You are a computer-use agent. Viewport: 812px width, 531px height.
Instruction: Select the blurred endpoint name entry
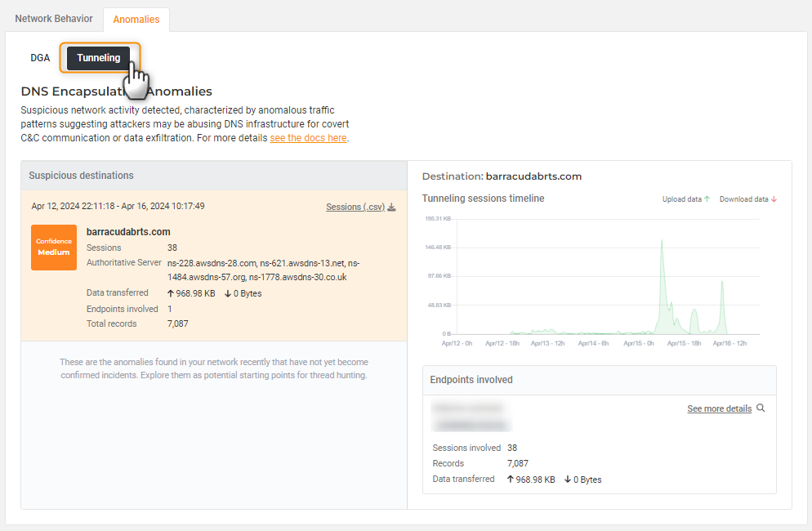pyautogui.click(x=467, y=408)
